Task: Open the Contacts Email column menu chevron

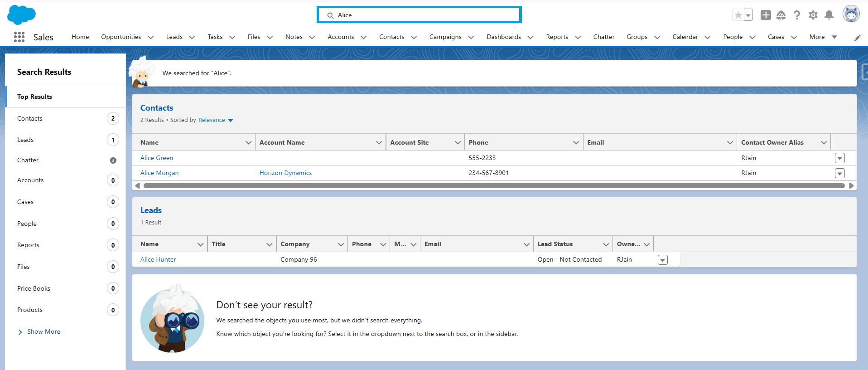Action: [x=730, y=142]
